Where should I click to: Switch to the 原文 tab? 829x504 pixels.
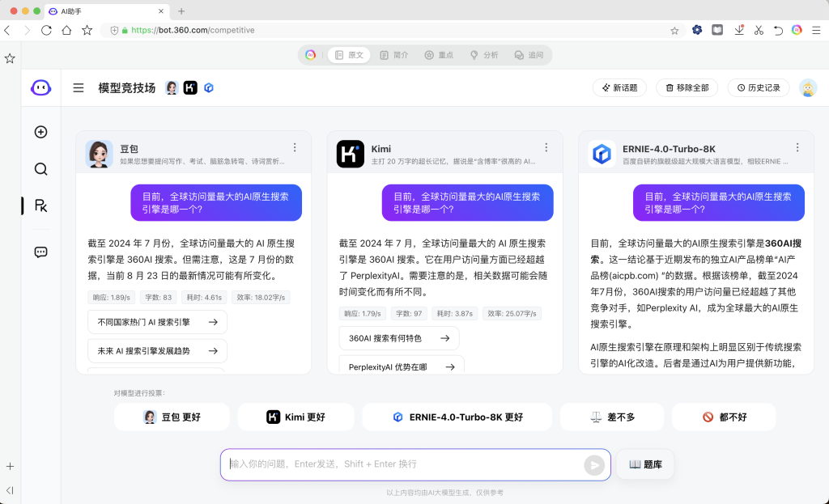tap(349, 55)
